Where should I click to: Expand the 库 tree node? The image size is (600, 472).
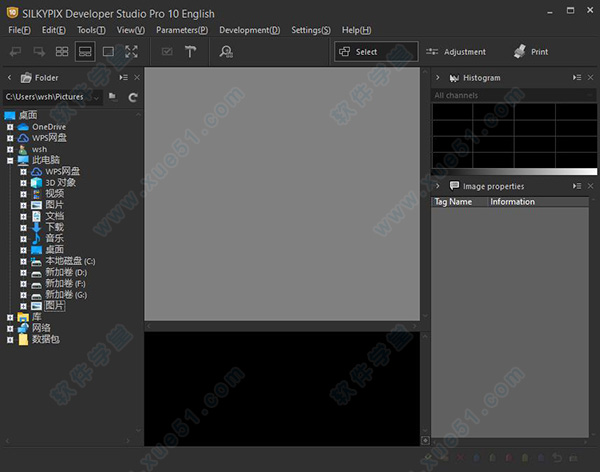click(10, 317)
